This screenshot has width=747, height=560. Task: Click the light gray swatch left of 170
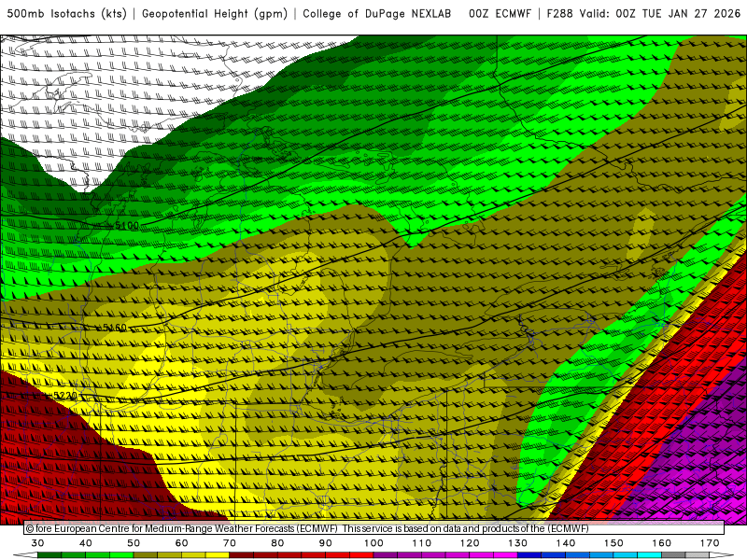698,555
